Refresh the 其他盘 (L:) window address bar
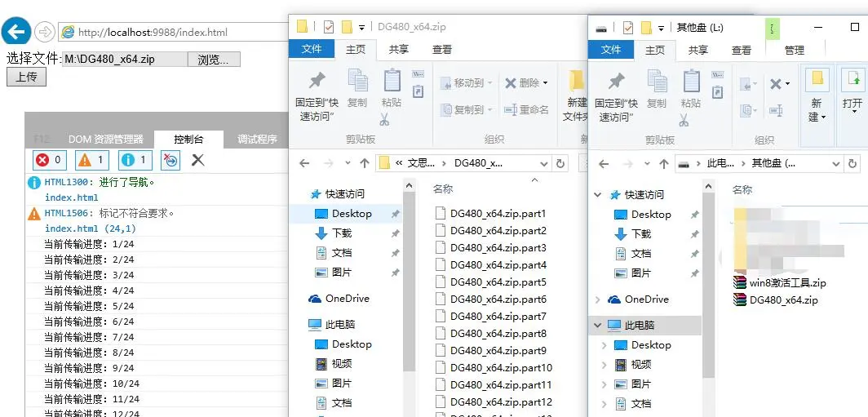This screenshot has width=868, height=417. [853, 164]
